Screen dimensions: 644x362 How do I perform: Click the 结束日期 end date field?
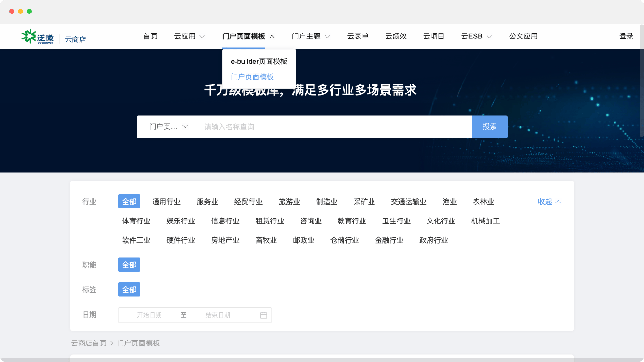218,315
